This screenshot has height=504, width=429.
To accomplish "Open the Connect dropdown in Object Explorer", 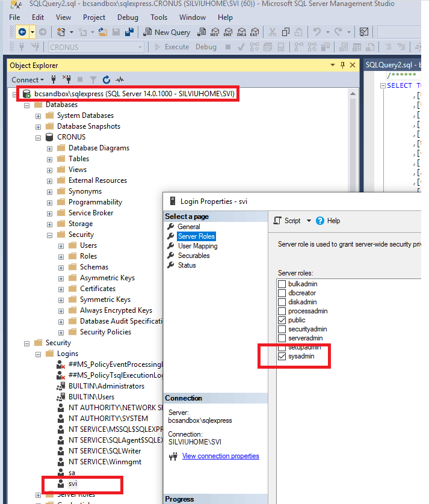I will click(27, 80).
